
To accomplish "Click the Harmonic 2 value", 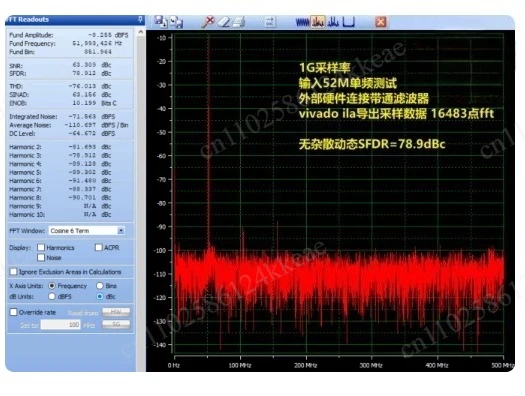I will (82, 147).
